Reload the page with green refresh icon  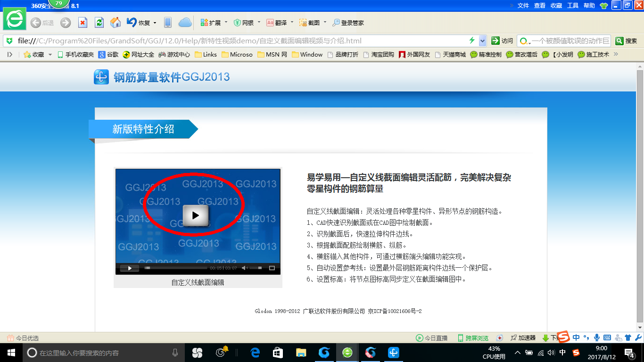point(99,23)
